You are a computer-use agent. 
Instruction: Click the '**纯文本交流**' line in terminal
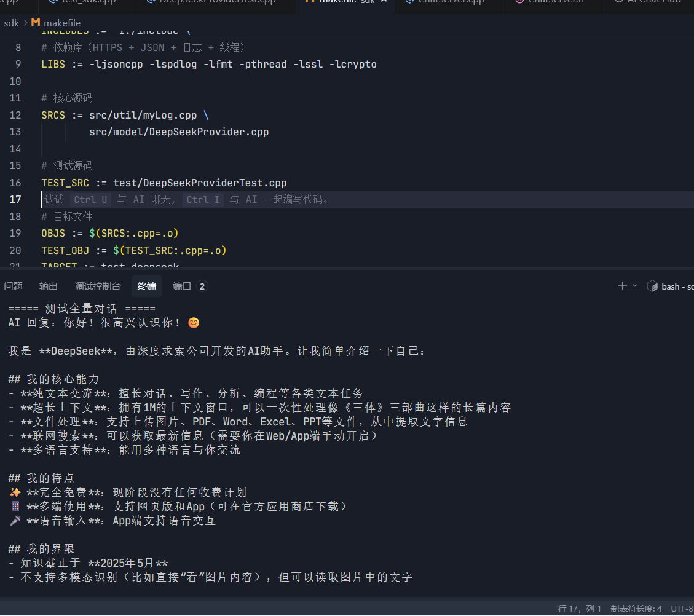coord(186,393)
